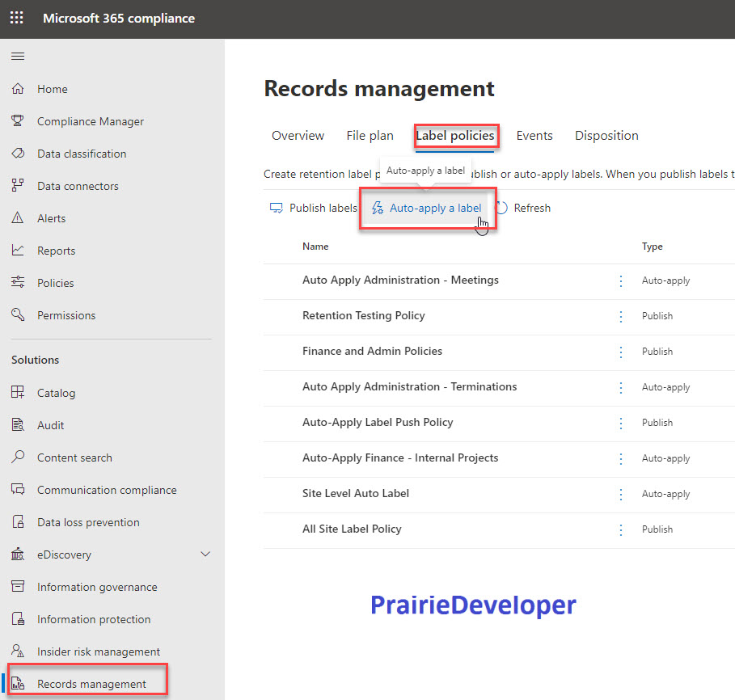Open the Data loss prevention page
This screenshot has width=735, height=700.
click(88, 522)
